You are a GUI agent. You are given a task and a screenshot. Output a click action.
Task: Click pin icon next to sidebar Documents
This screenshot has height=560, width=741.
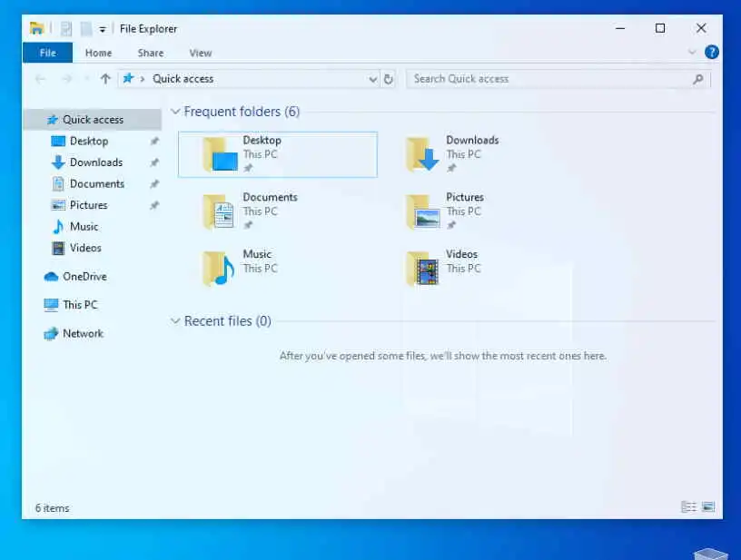pyautogui.click(x=154, y=183)
